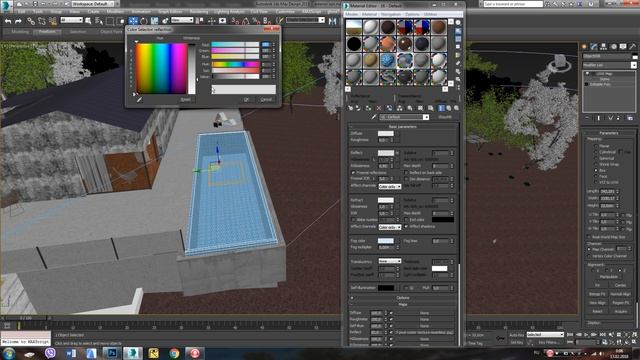Activate the Select and Move tool
This screenshot has width=640, height=360.
point(133,21)
